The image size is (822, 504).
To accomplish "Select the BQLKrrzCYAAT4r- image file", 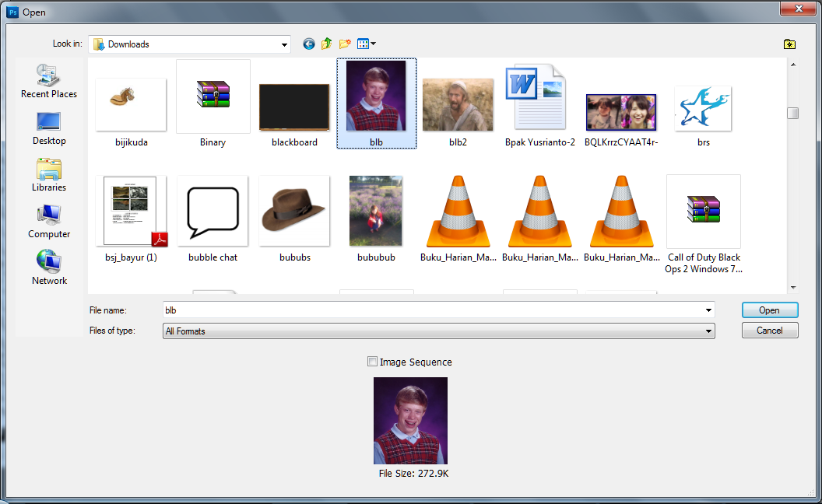I will click(621, 120).
